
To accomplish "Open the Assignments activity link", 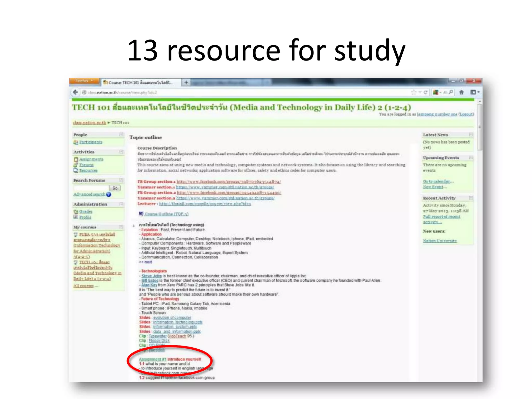I will [x=91, y=159].
